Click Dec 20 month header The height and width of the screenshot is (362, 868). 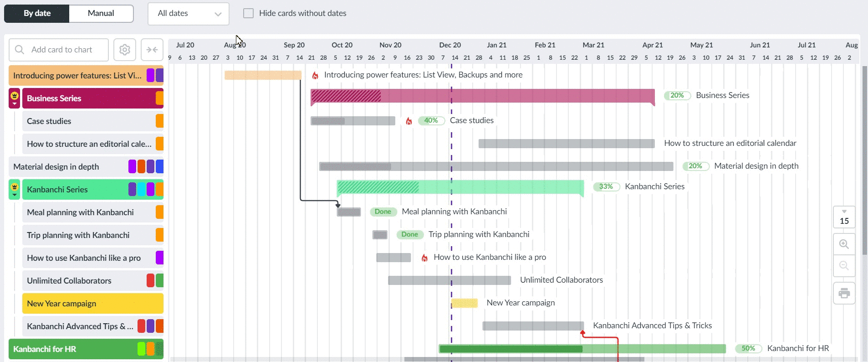point(450,45)
